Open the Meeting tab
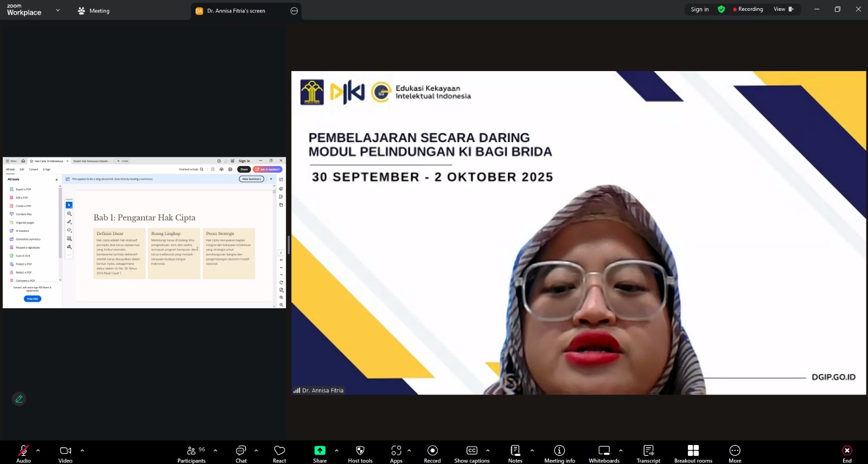868x464 pixels. click(94, 11)
